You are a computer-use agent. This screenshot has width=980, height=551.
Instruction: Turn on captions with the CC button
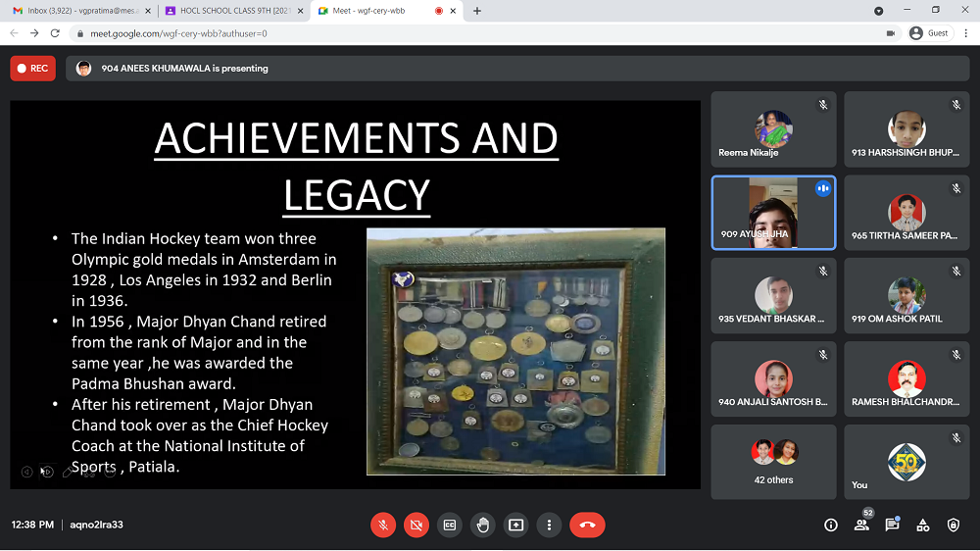450,525
